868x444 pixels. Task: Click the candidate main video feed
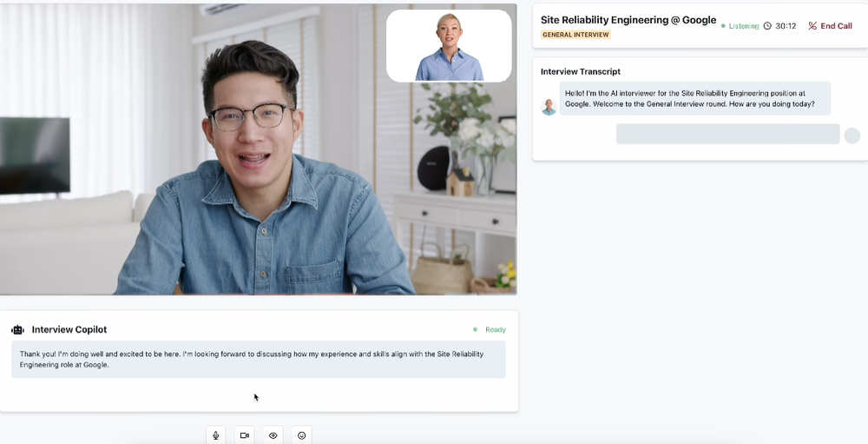[x=259, y=149]
